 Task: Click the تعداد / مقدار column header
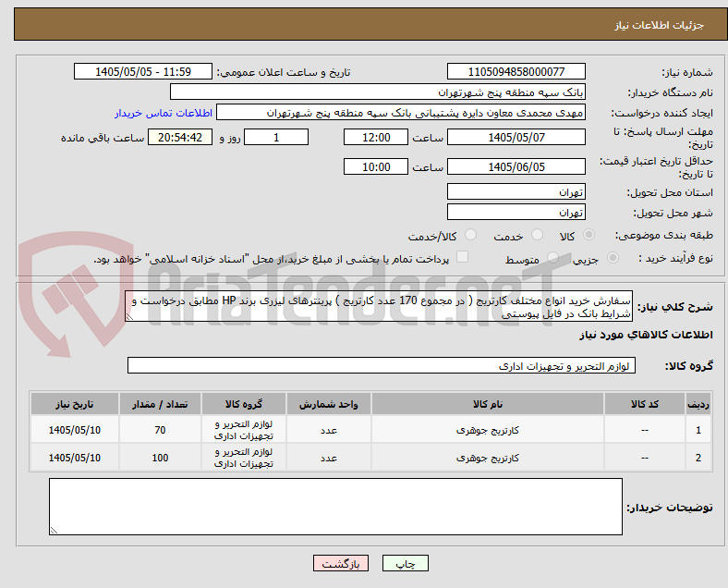coord(160,404)
